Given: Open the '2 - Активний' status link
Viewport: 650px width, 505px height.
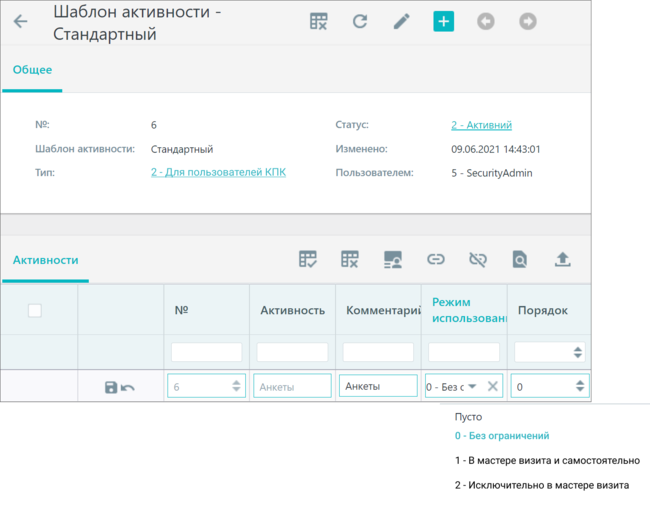Looking at the screenshot, I should tap(481, 125).
